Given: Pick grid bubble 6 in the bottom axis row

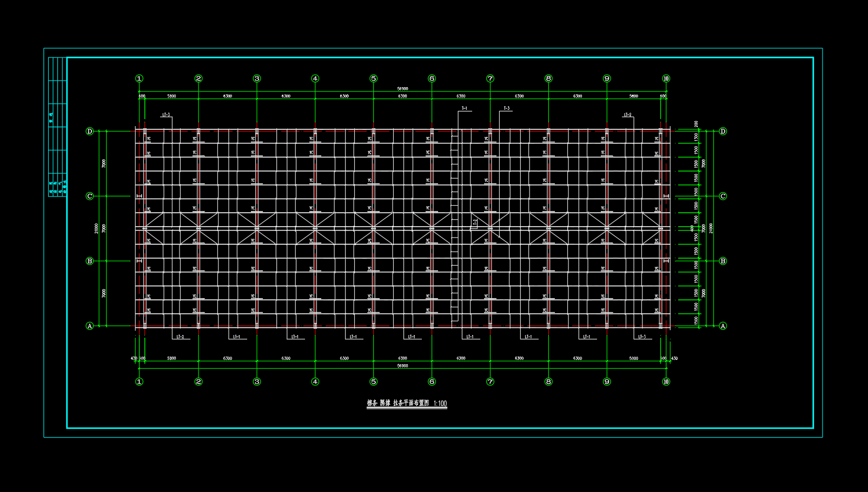Looking at the screenshot, I should pos(432,382).
